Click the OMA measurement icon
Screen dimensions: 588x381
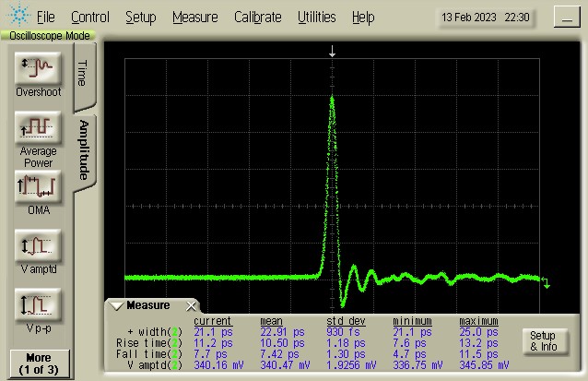tap(38, 185)
